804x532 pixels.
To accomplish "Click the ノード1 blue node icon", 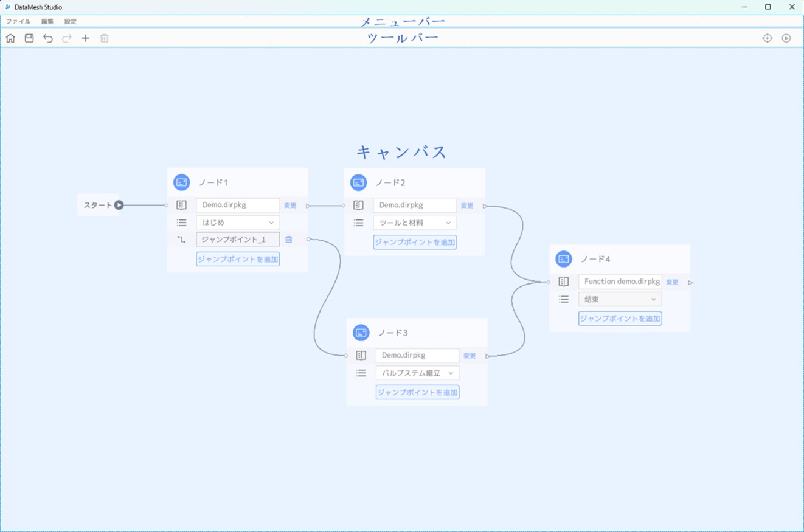I will 181,182.
